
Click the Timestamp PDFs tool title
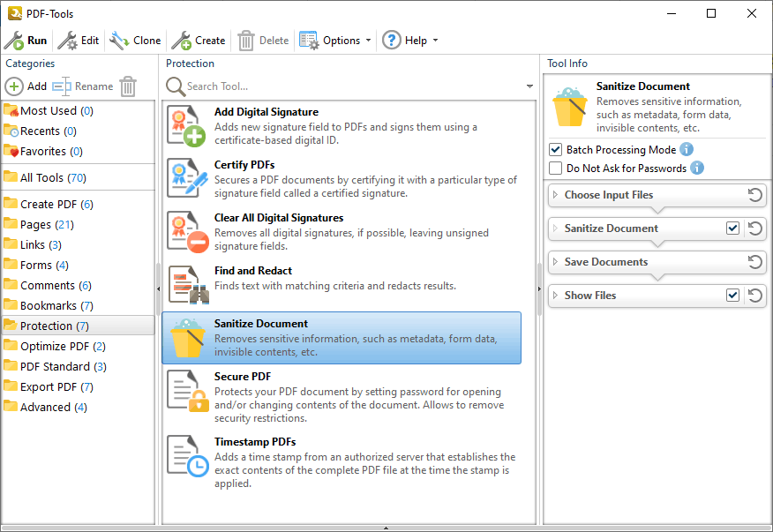pyautogui.click(x=255, y=442)
